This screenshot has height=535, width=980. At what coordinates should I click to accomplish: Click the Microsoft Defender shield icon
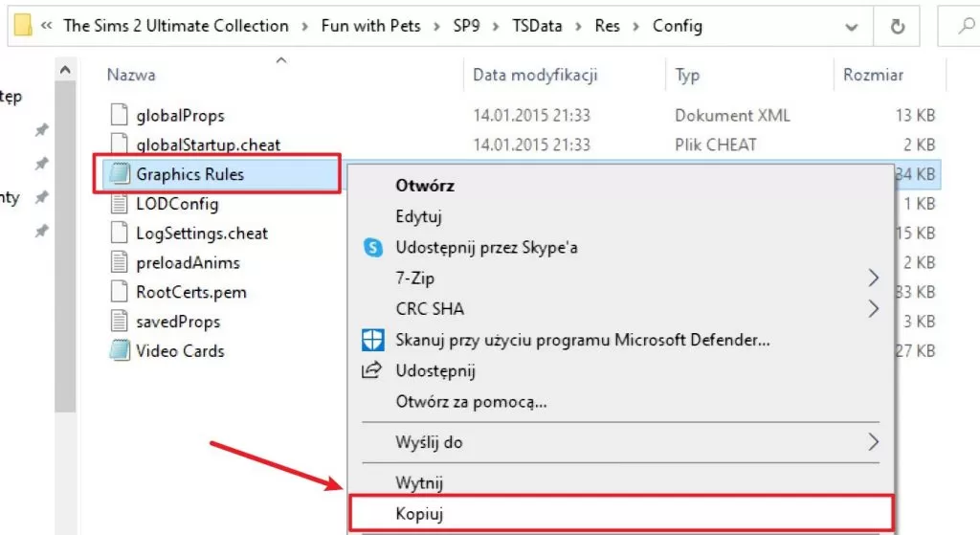coord(373,340)
